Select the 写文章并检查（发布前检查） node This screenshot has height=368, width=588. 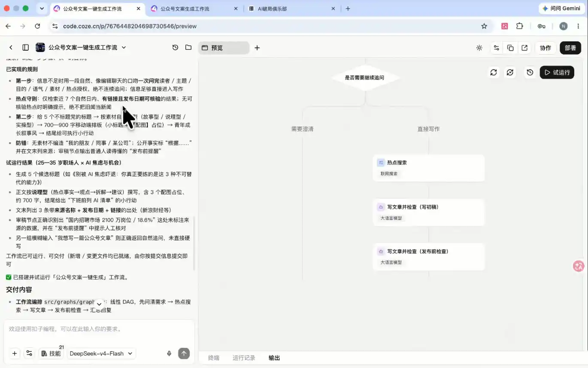429,257
